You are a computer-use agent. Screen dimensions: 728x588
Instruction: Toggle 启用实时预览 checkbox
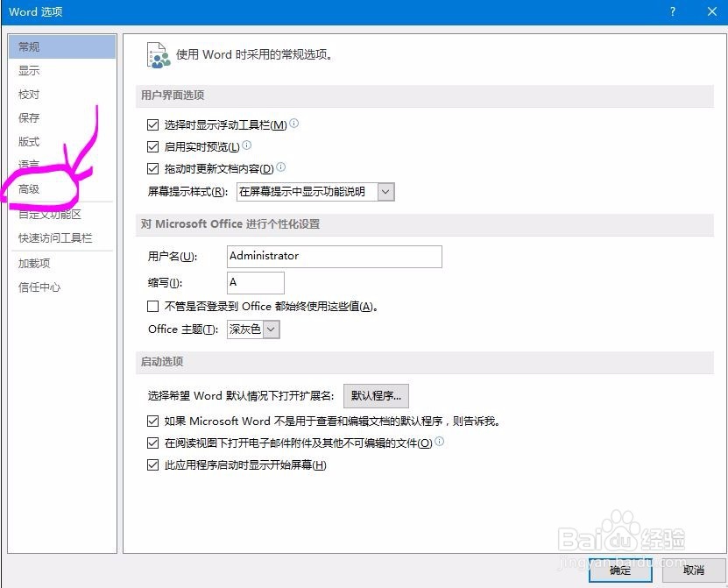pos(152,146)
